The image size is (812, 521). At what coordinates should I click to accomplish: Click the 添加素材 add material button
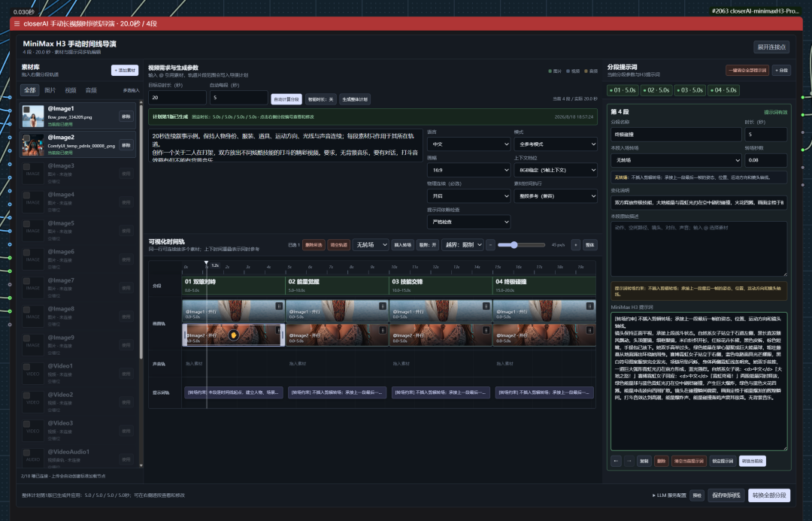pyautogui.click(x=125, y=71)
